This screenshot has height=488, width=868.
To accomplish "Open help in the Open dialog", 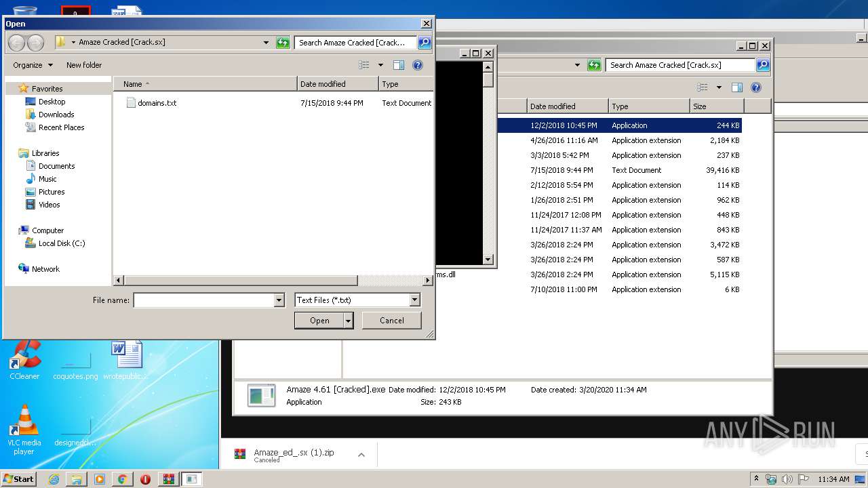I will 418,65.
